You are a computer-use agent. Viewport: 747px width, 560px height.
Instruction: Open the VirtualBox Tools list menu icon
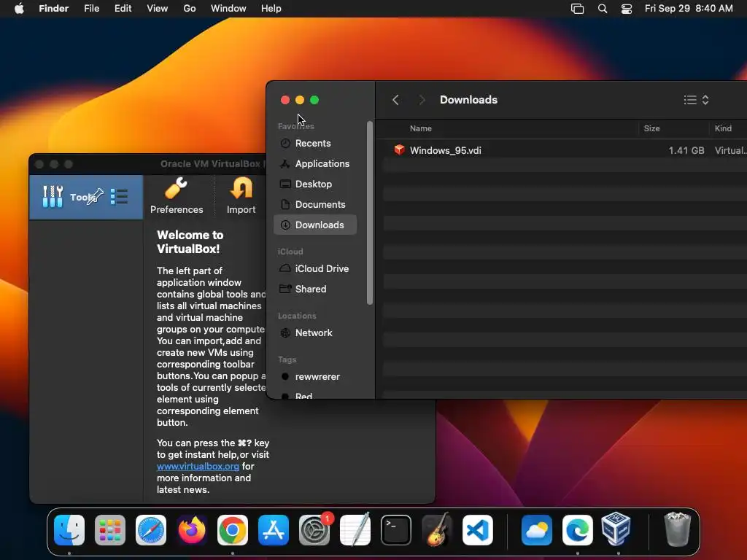point(119,196)
